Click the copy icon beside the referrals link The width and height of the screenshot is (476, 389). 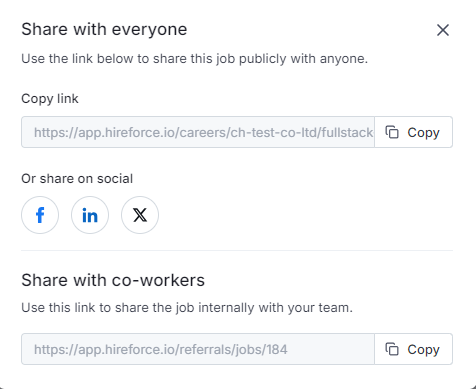tap(392, 349)
